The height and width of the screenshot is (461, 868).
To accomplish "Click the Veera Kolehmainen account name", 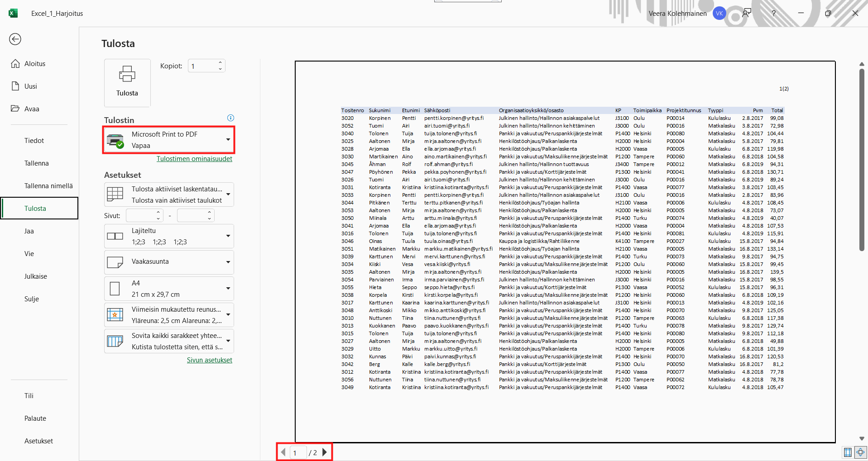I will [x=677, y=14].
